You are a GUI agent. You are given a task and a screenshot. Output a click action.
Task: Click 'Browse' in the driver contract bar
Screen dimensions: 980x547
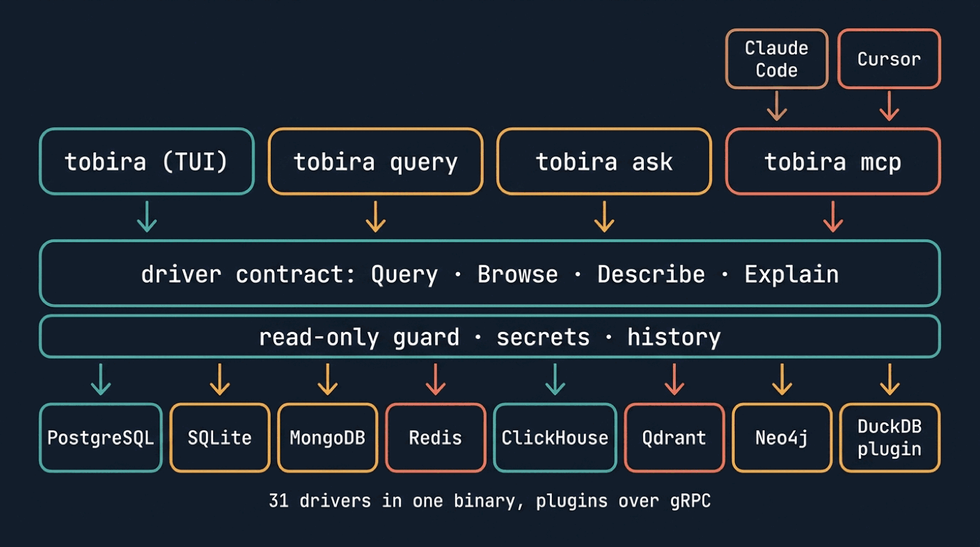[517, 274]
